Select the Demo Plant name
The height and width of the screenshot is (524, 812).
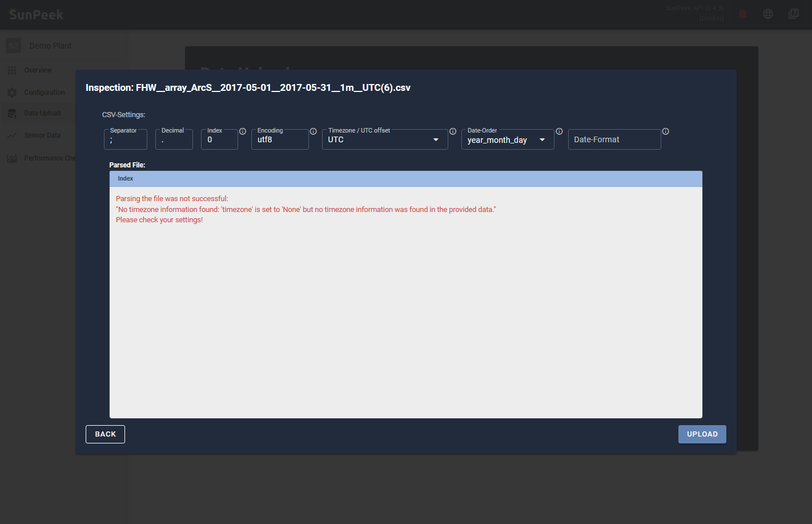click(51, 46)
